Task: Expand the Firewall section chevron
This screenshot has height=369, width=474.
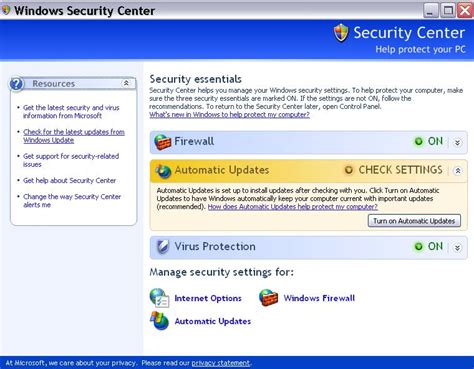Action: coord(458,143)
